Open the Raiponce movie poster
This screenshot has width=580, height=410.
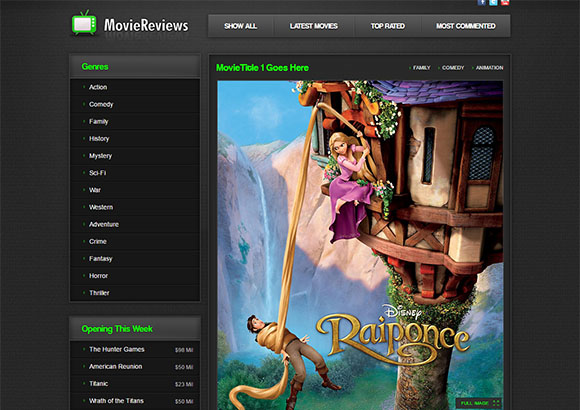click(360, 245)
